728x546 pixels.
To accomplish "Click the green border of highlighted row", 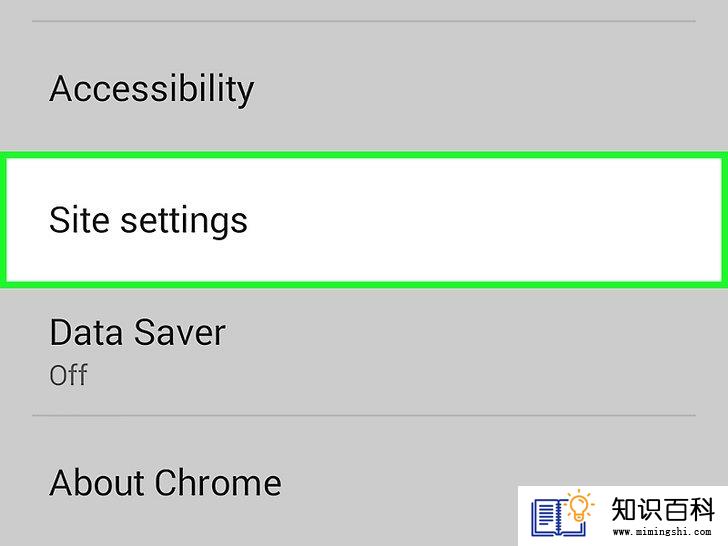I will (x=364, y=155).
